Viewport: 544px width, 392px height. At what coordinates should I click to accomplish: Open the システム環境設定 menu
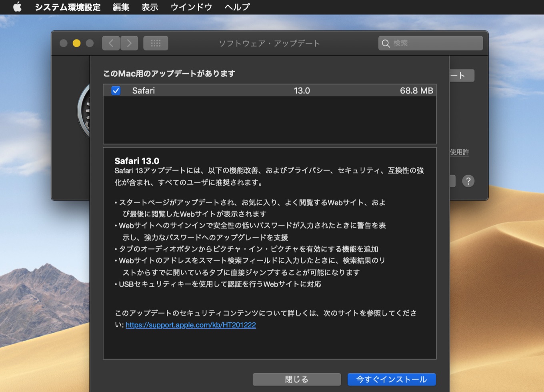(x=68, y=7)
